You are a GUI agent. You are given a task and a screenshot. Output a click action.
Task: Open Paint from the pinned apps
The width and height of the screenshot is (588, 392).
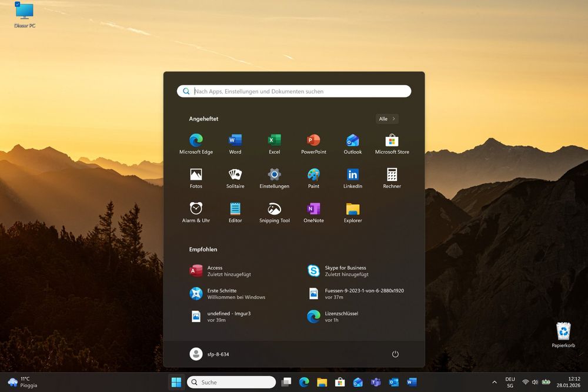click(x=313, y=175)
